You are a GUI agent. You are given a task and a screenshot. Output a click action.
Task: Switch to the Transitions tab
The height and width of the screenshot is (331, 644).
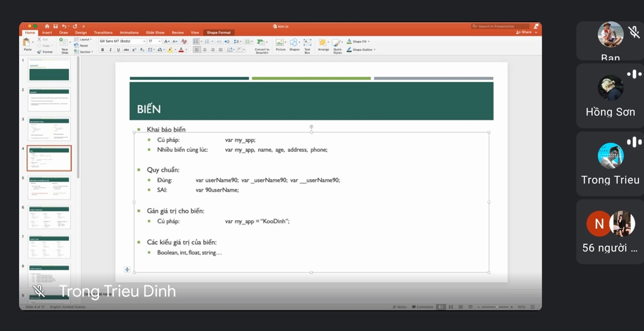coord(103,33)
